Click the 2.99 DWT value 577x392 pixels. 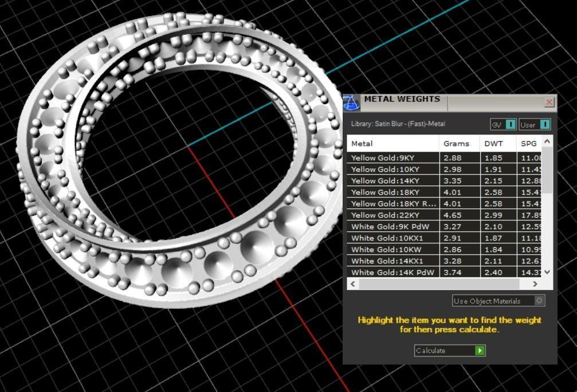[x=493, y=215]
